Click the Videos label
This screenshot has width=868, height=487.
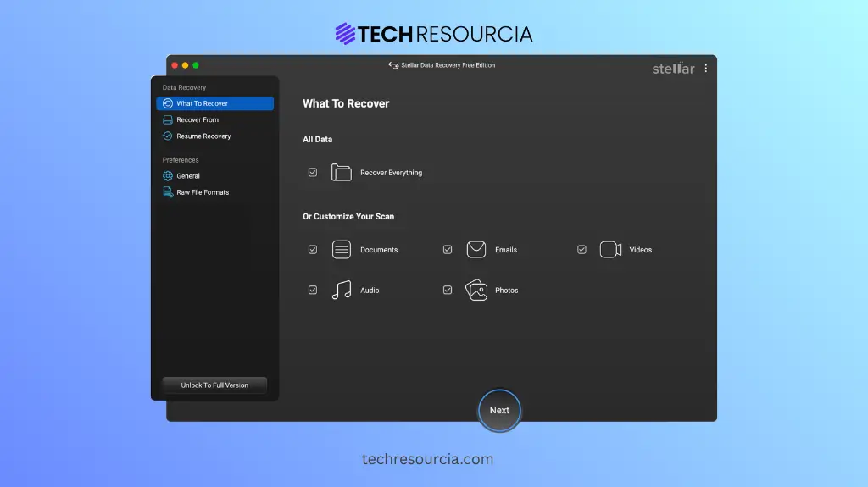click(641, 250)
